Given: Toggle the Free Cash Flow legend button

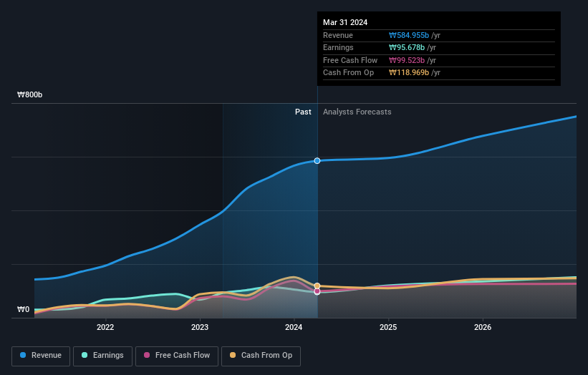Looking at the screenshot, I should [177, 356].
